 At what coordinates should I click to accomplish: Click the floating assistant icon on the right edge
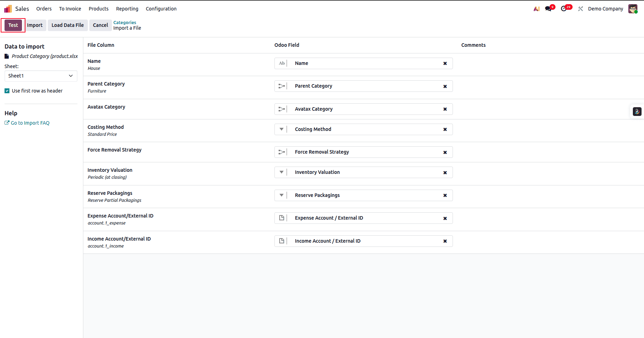tap(637, 111)
